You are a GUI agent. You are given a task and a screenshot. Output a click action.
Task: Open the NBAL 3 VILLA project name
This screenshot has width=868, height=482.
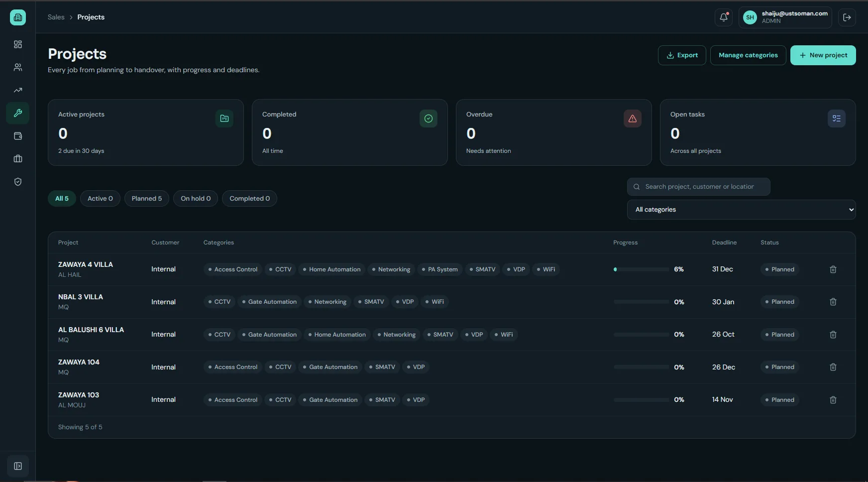[81, 297]
